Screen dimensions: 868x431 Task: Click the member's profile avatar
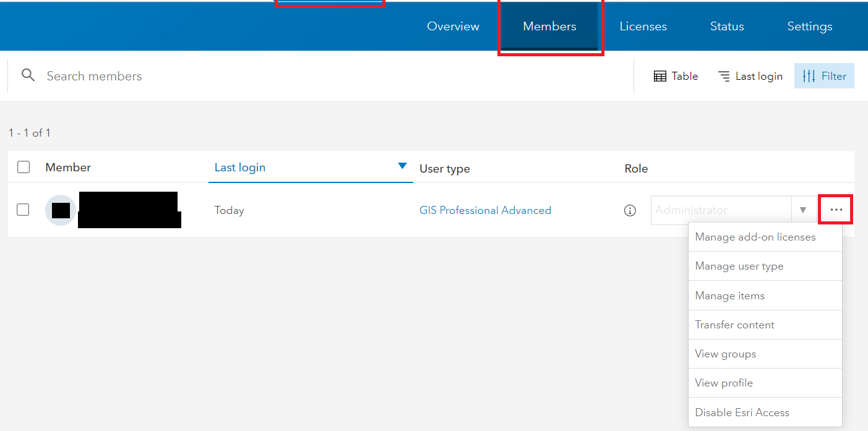pyautogui.click(x=60, y=210)
